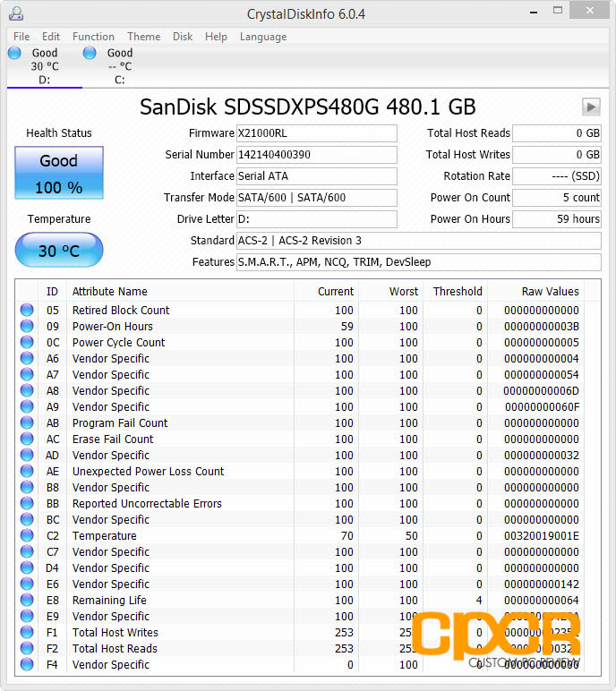Screen dimensions: 616x691
Task: Open the Theme menu
Action: pyautogui.click(x=144, y=37)
